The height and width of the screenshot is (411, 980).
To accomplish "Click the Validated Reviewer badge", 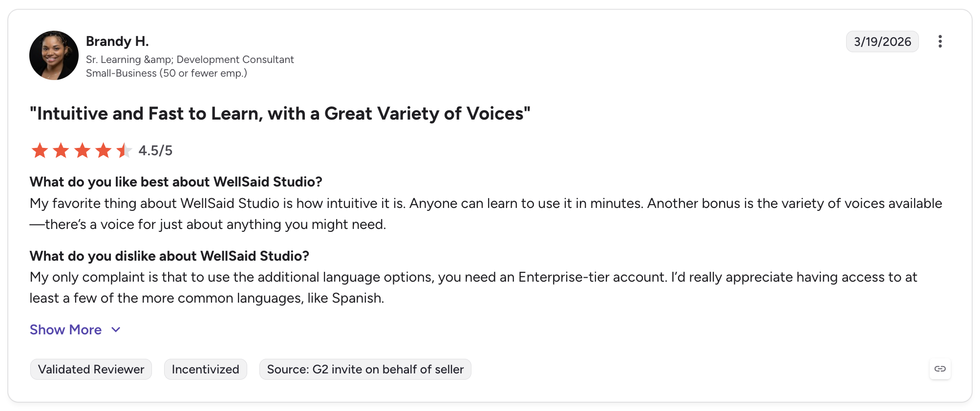I will (x=91, y=369).
